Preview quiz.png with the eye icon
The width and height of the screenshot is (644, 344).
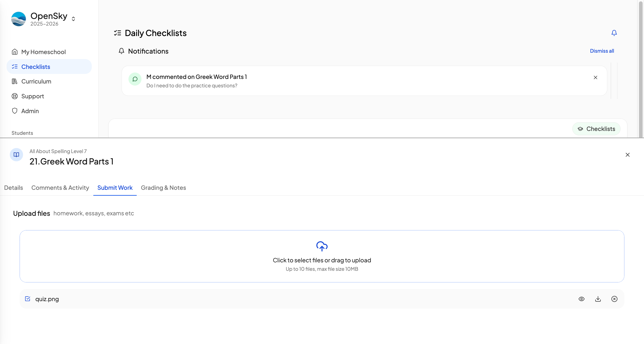[x=581, y=299]
